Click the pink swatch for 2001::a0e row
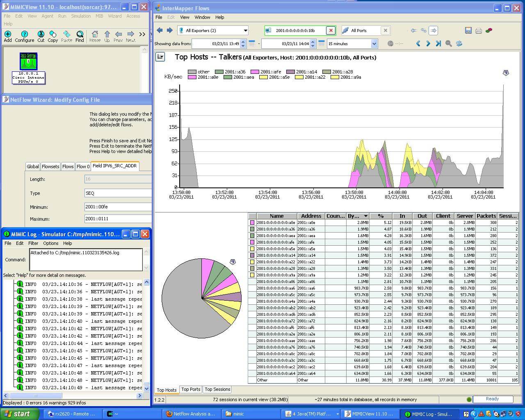The height and width of the screenshot is (420, 525). [x=252, y=223]
